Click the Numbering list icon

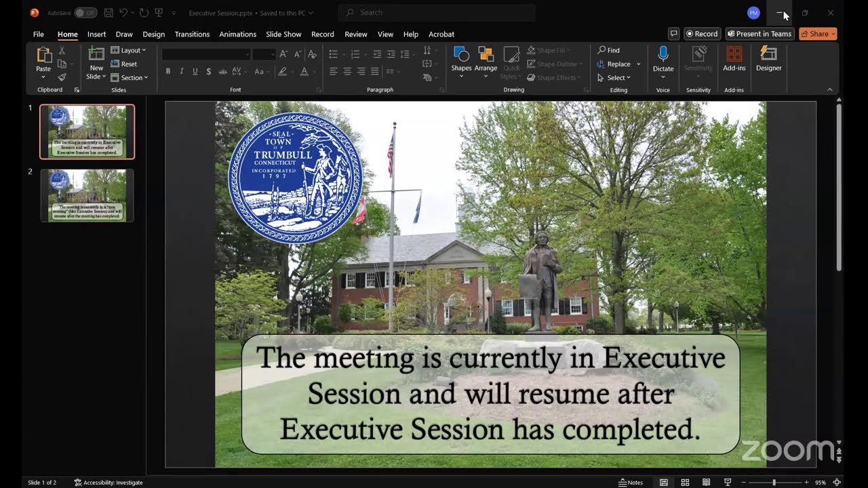coord(355,54)
